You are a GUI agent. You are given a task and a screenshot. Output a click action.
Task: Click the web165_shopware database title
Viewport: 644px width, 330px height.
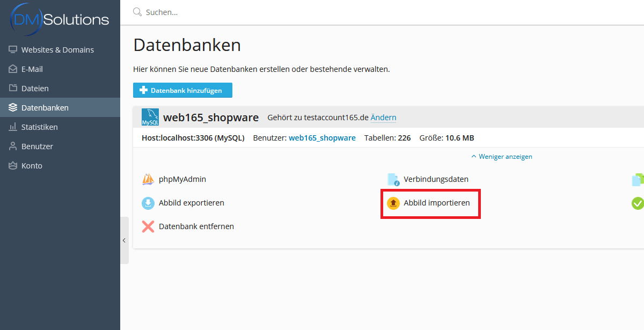tap(211, 118)
